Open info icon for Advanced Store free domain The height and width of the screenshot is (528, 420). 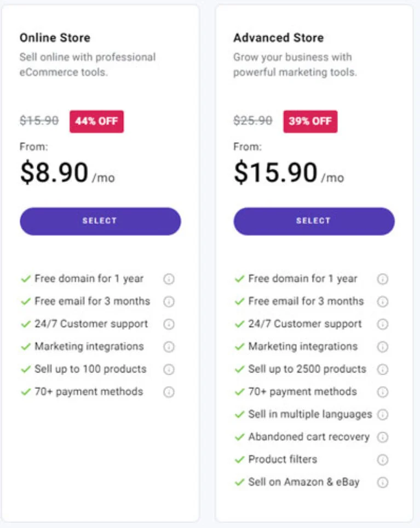(383, 279)
